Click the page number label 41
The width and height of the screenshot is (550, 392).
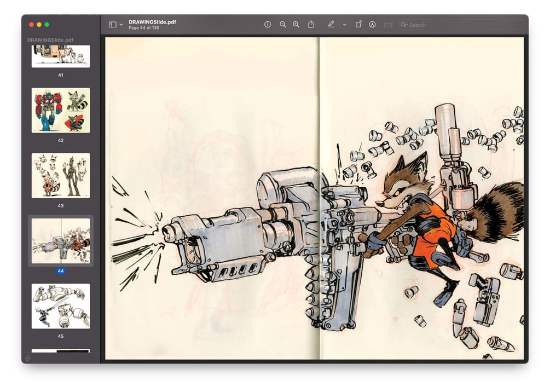coord(61,75)
